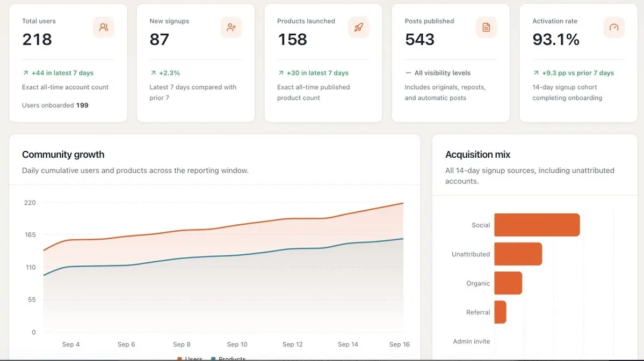
Task: Click the Sep 12 axis label
Action: click(292, 344)
